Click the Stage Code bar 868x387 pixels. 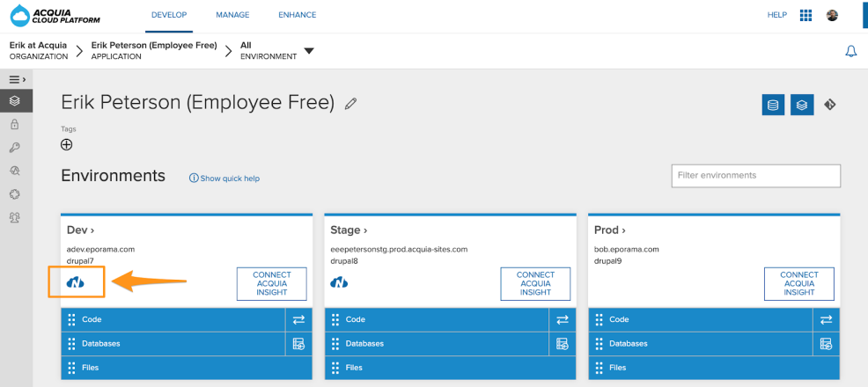(x=437, y=319)
